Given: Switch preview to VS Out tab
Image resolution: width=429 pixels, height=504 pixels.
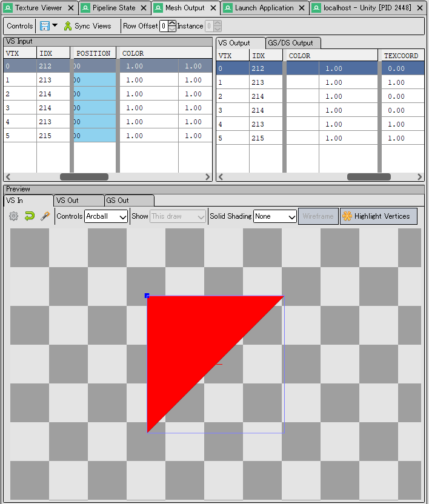Looking at the screenshot, I should tap(78, 201).
